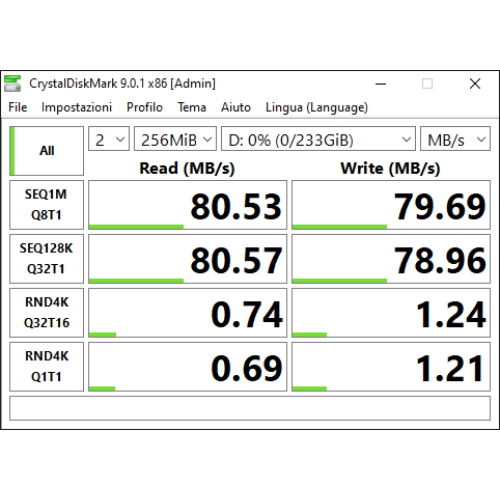Open the Impostazioni menu
This screenshot has width=500, height=500.
coord(76,107)
